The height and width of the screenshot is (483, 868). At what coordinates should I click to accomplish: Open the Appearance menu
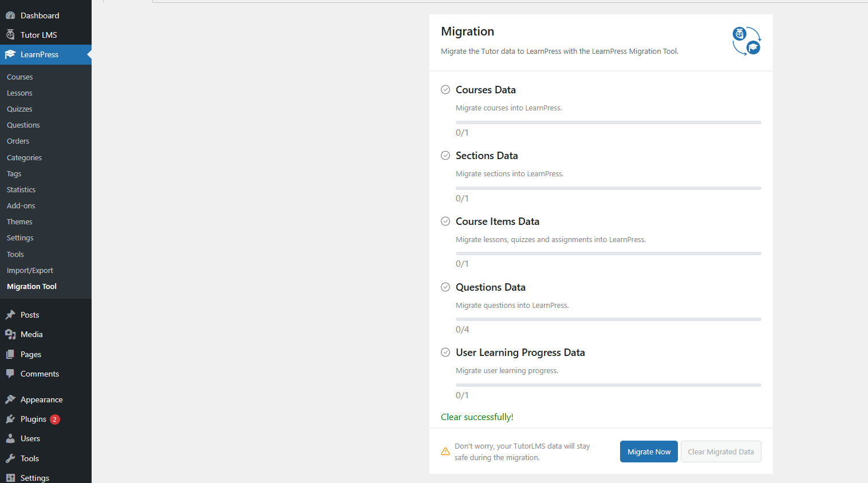point(46,399)
